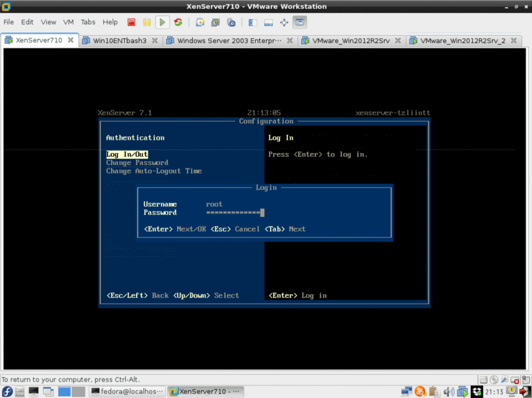The image size is (532, 398).
Task: Click the yellow Suspend VM icon
Action: tap(147, 22)
